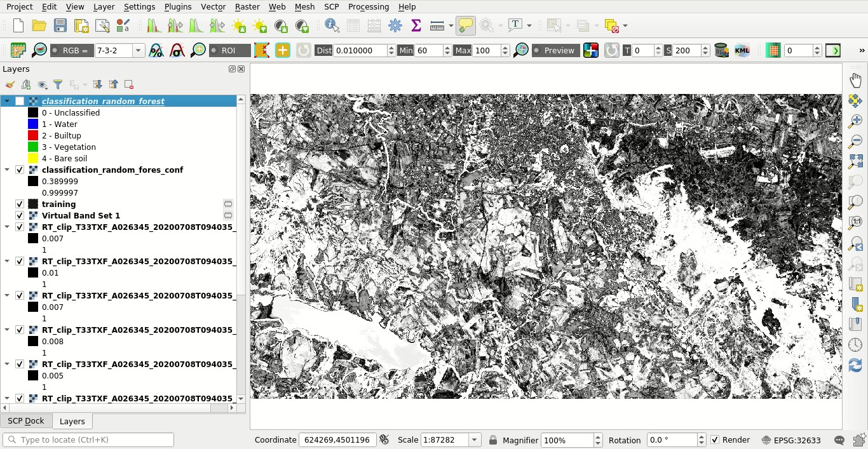
Task: Open the KML export tool
Action: click(x=742, y=50)
